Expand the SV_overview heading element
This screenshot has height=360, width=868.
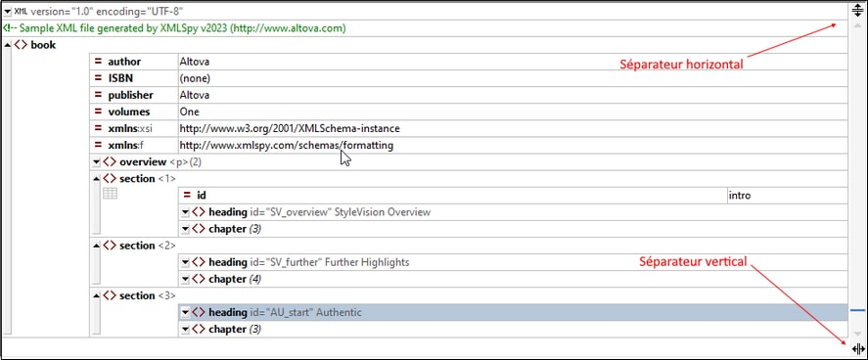tap(186, 212)
